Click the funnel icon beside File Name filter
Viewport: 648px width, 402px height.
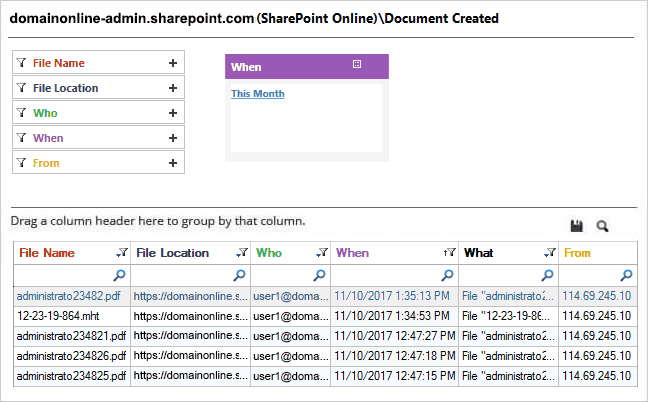point(21,63)
